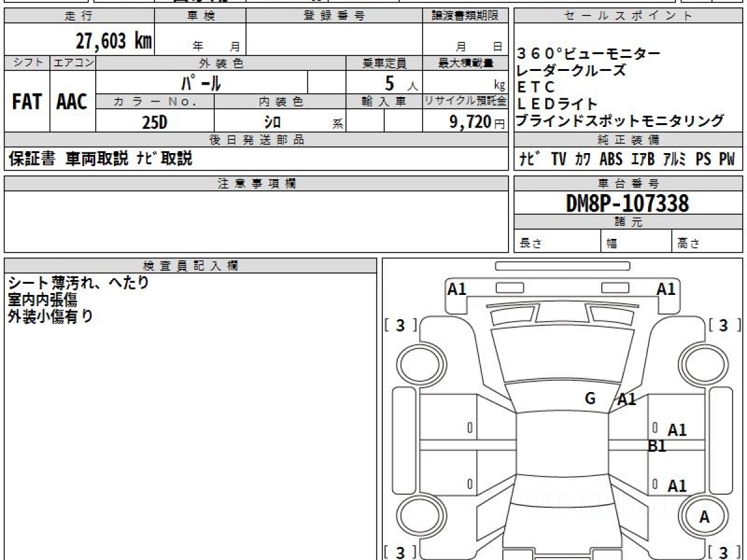
Task: Select chassis number DM8P-107338
Action: click(x=627, y=203)
